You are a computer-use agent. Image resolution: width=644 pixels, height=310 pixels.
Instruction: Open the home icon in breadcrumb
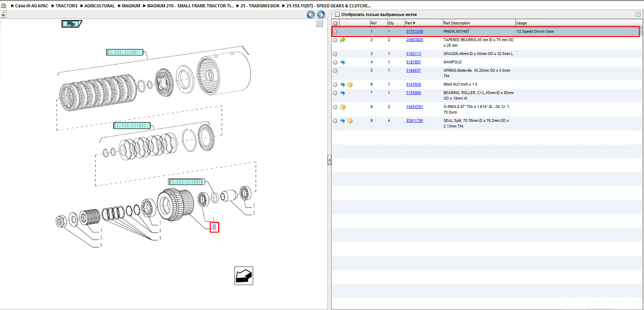tap(3, 6)
